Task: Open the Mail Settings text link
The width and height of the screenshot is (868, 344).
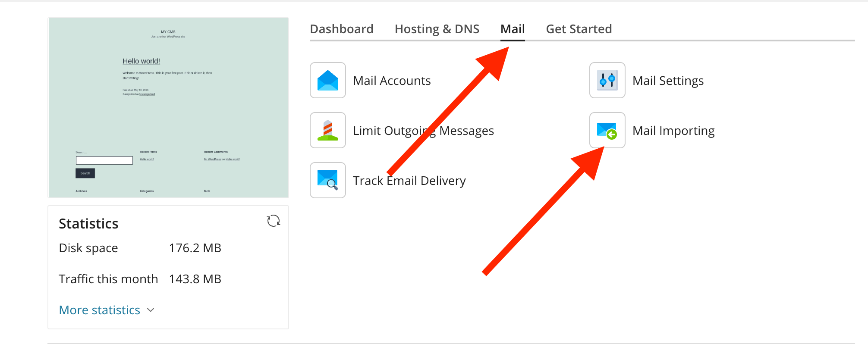Action: [x=668, y=81]
